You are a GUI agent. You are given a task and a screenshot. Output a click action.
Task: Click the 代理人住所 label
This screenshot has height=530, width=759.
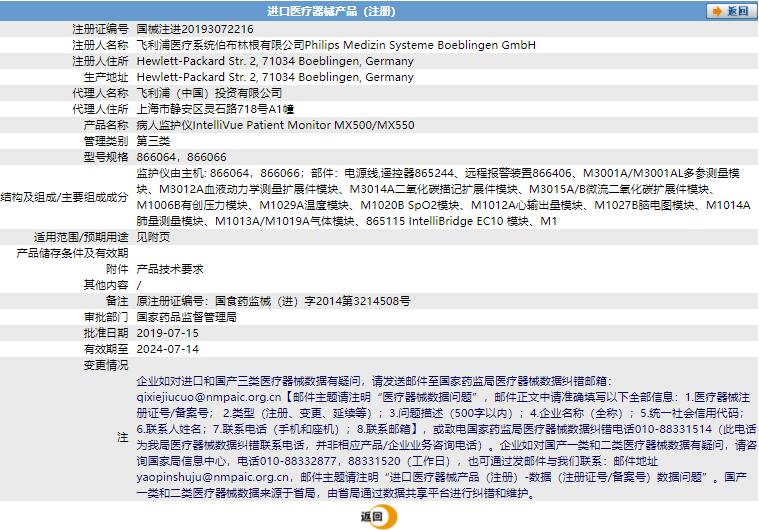click(100, 109)
